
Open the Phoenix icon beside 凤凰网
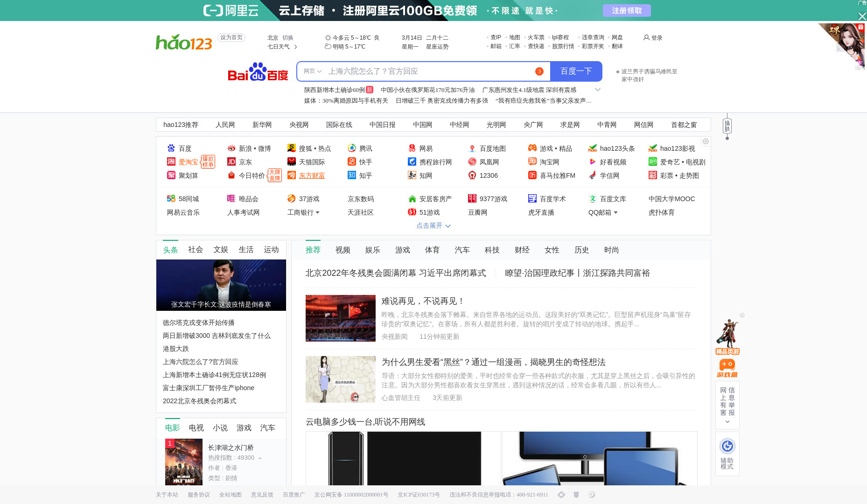[472, 162]
